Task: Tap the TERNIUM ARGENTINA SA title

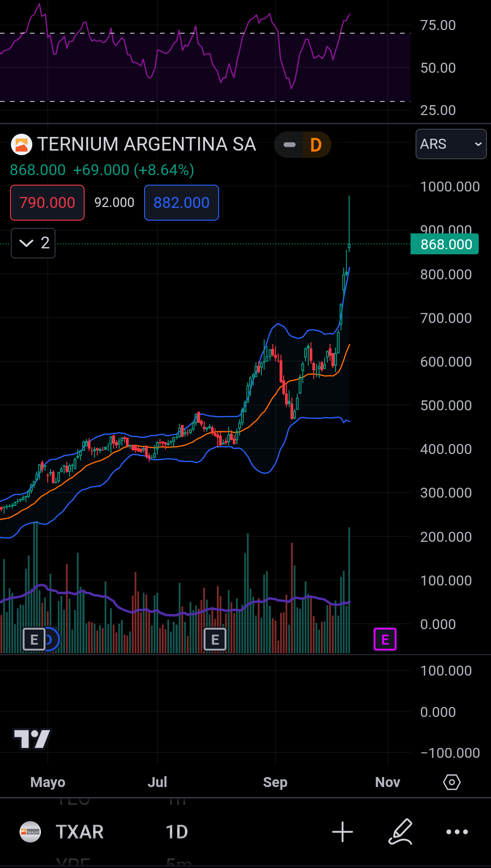Action: [147, 144]
